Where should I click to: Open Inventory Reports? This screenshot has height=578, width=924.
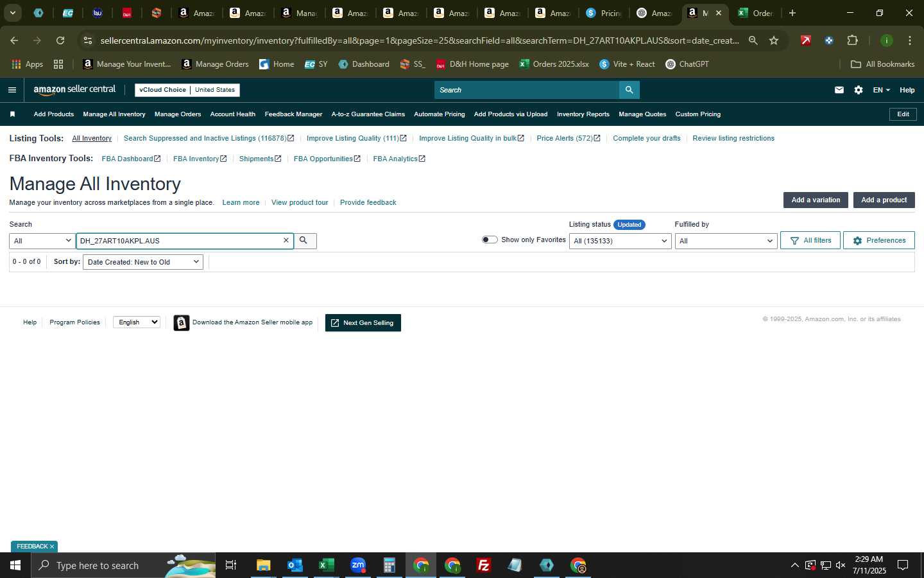click(x=583, y=114)
